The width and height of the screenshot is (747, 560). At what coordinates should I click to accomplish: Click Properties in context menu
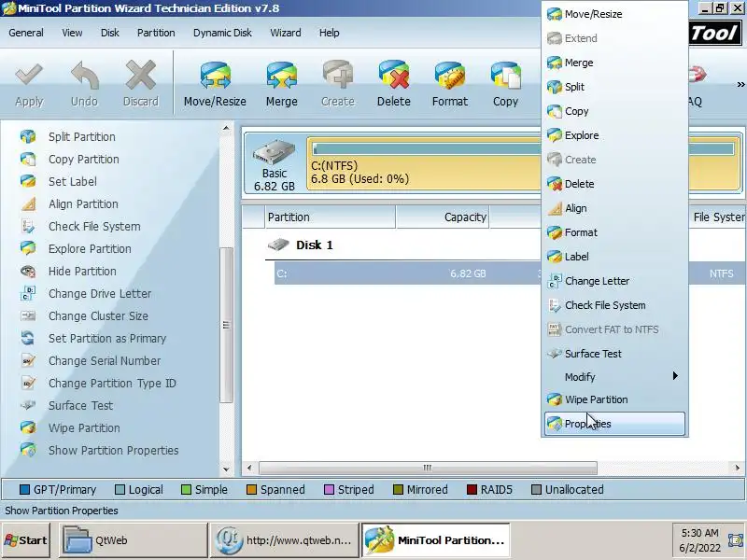(x=614, y=424)
